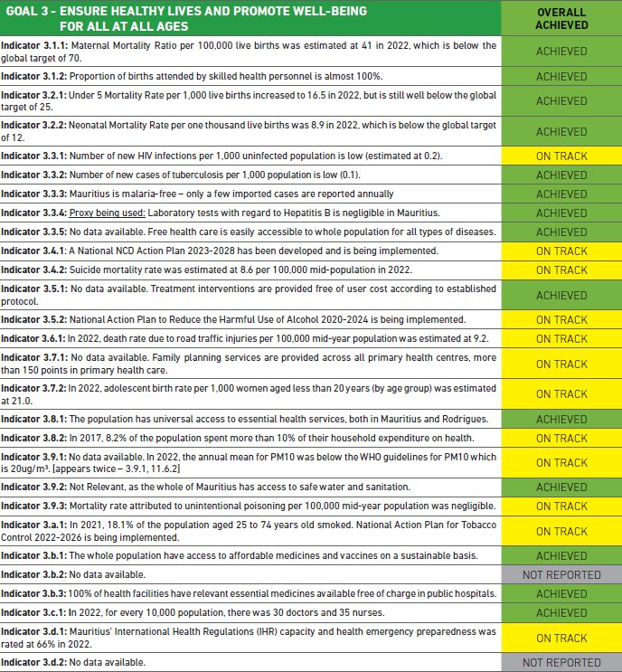622x672 pixels.
Task: Click the On Track status for Indicator 3.4.2
Action: (x=561, y=270)
